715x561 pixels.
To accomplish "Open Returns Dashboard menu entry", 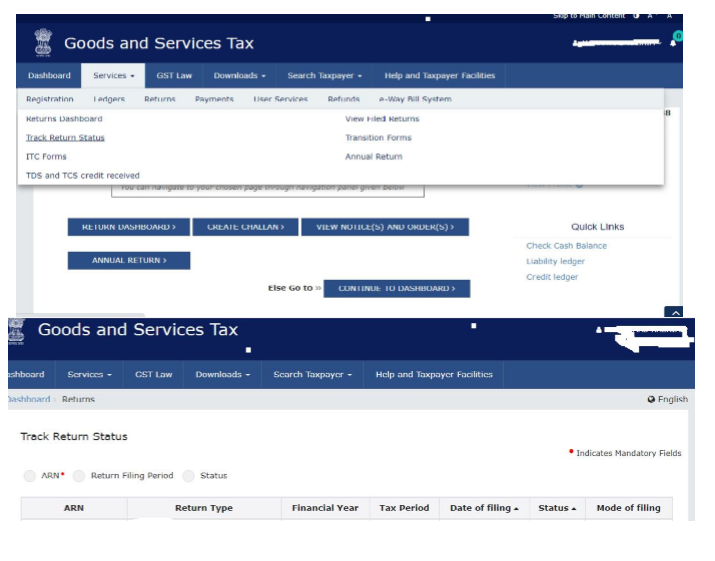I will pos(64,119).
